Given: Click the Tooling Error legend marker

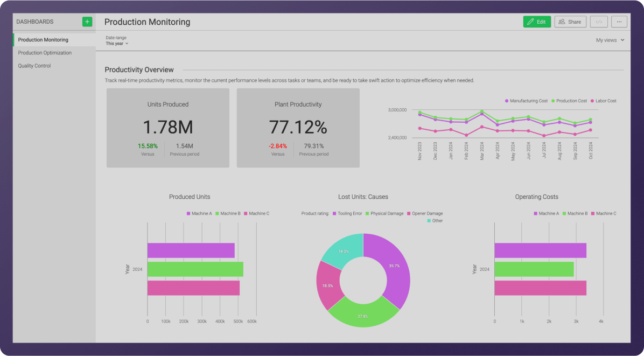Looking at the screenshot, I should pos(335,213).
